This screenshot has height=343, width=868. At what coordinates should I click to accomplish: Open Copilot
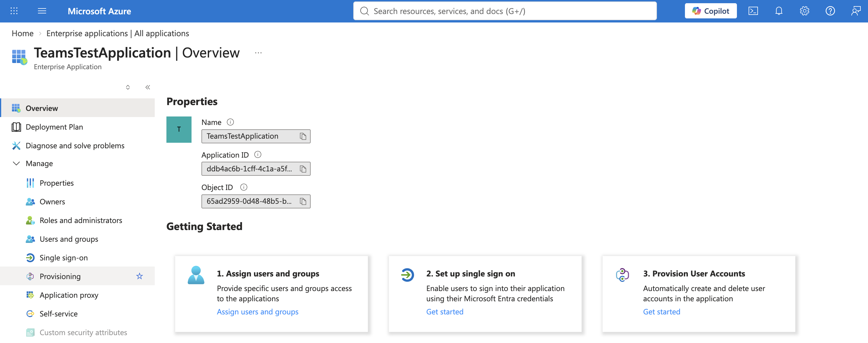[x=710, y=11]
